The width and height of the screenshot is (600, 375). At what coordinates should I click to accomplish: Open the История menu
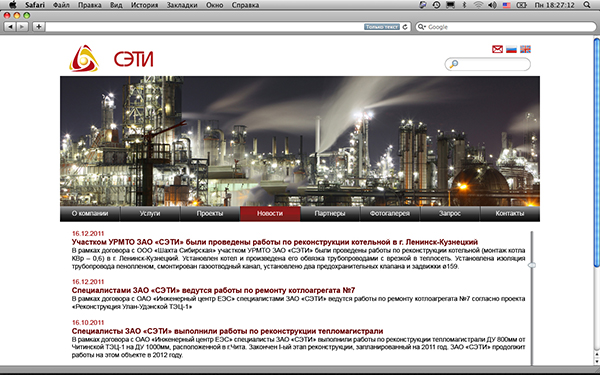coord(144,5)
